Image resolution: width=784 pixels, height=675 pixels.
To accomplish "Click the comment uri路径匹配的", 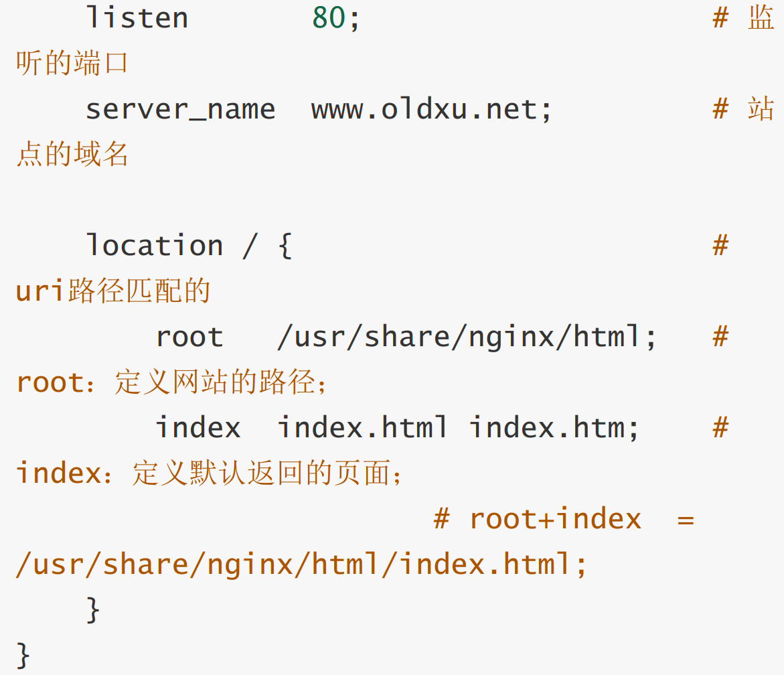I will pos(112,291).
